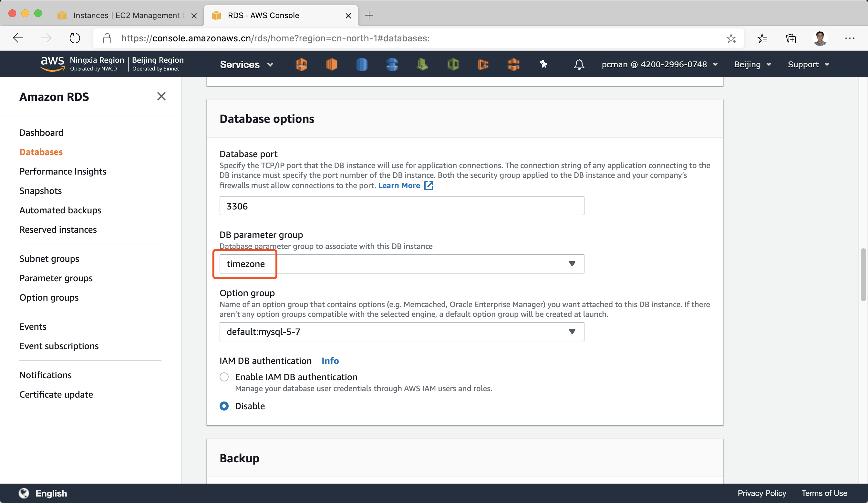Viewport: 868px width, 503px height.
Task: Click the pin shortcut icon in AWS header
Action: click(x=543, y=64)
